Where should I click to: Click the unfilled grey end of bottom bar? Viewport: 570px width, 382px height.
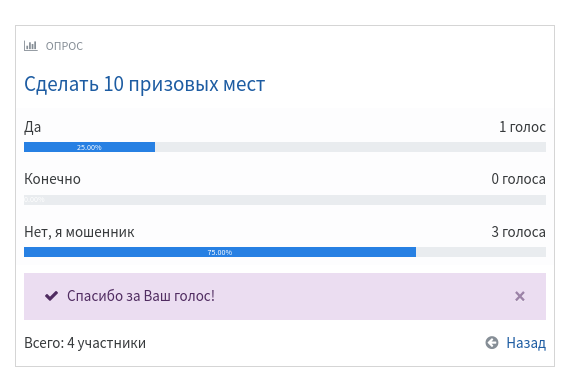click(x=481, y=252)
